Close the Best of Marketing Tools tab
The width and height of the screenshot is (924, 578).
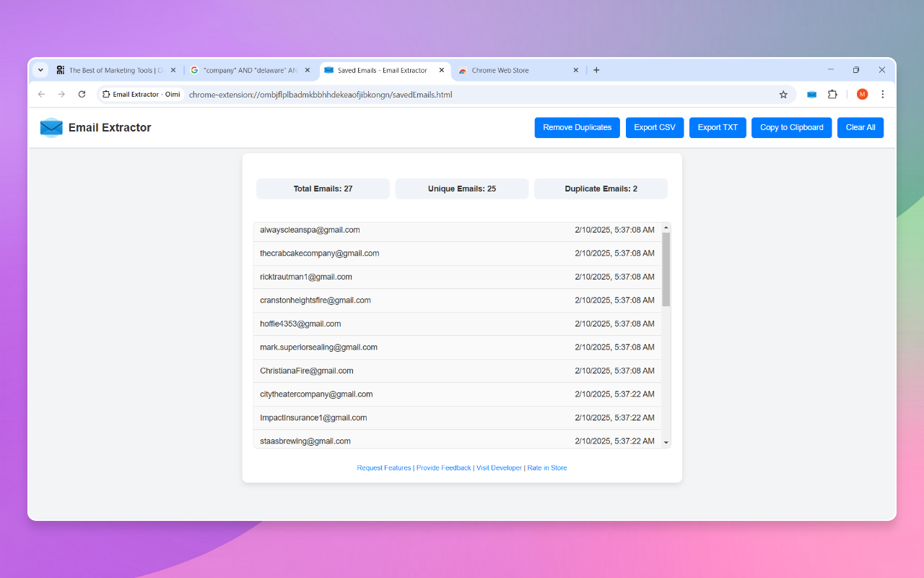tap(173, 70)
